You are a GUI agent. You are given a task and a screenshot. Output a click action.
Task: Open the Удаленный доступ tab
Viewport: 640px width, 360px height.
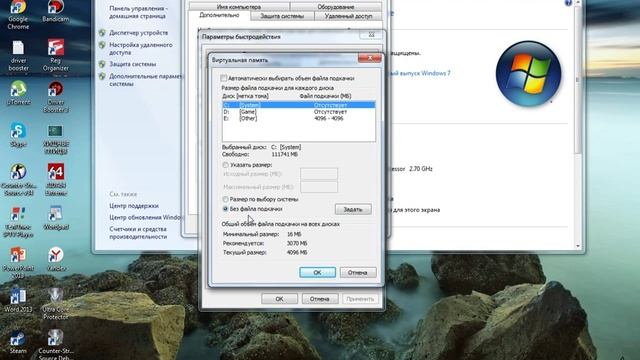point(348,16)
